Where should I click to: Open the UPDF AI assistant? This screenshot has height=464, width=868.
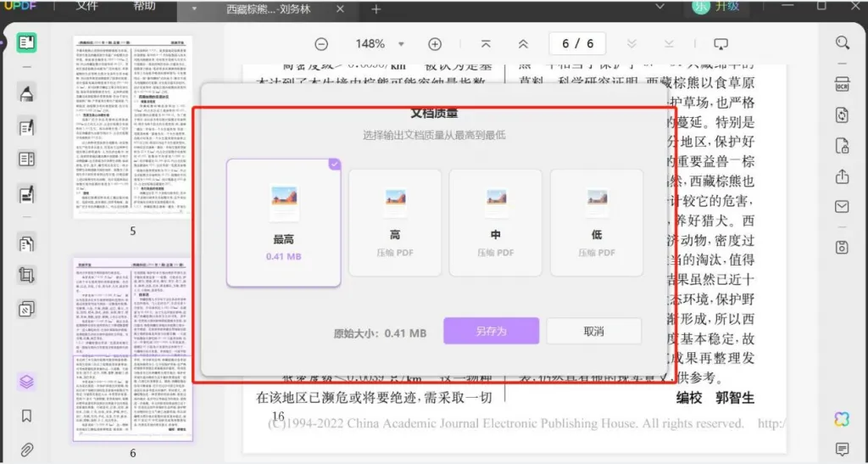click(x=842, y=419)
